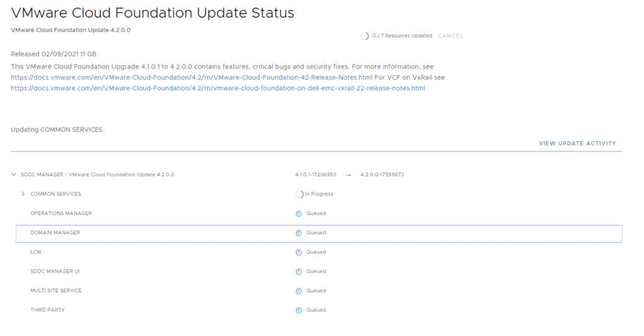The height and width of the screenshot is (336, 644).
Task: Click the Domain Manager queued clock icon
Action: (299, 233)
